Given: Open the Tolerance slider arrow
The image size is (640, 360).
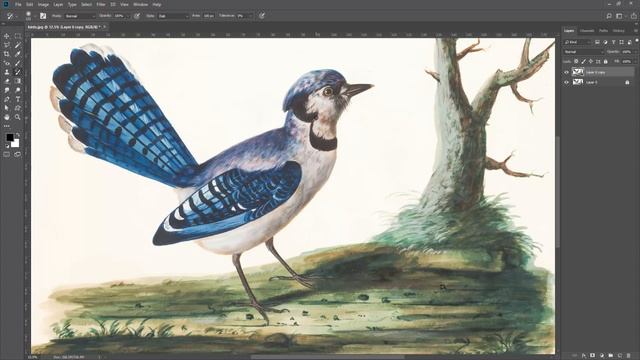Looking at the screenshot, I should [x=251, y=16].
